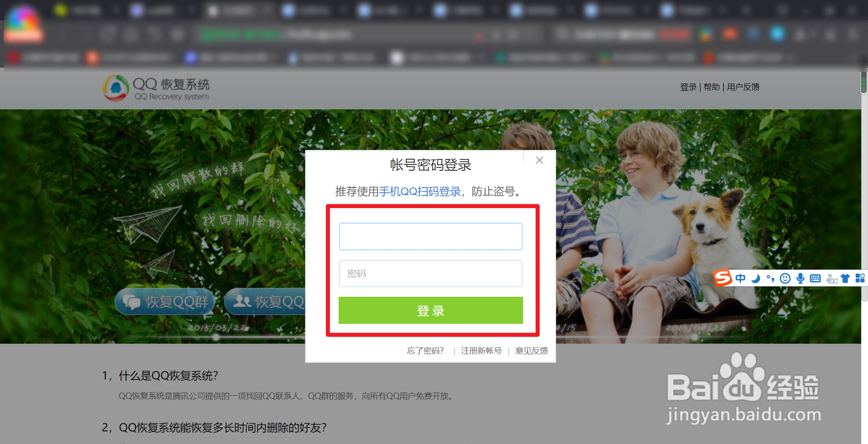The width and height of the screenshot is (868, 444).
Task: Open 手机QQ扫码登录 link
Action: (420, 192)
